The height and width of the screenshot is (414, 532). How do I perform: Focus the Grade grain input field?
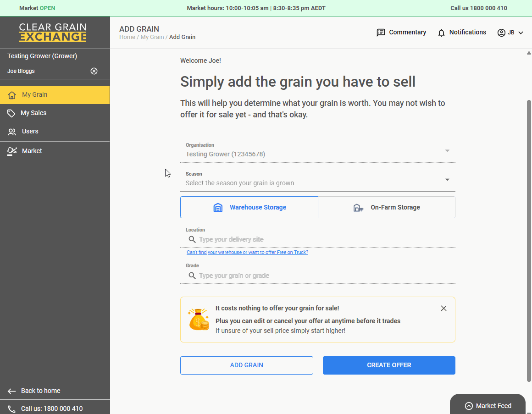(x=317, y=276)
